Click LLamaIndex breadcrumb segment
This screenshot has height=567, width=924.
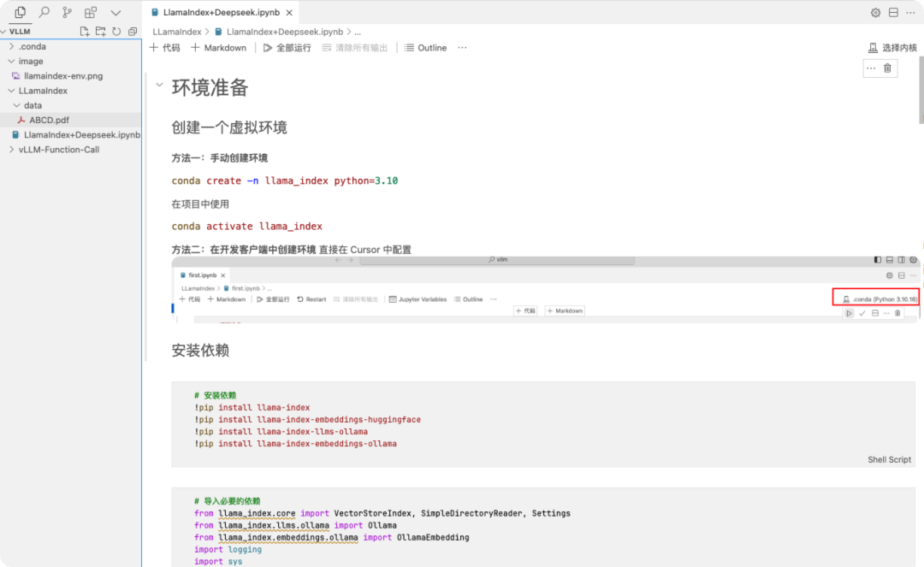tap(177, 32)
